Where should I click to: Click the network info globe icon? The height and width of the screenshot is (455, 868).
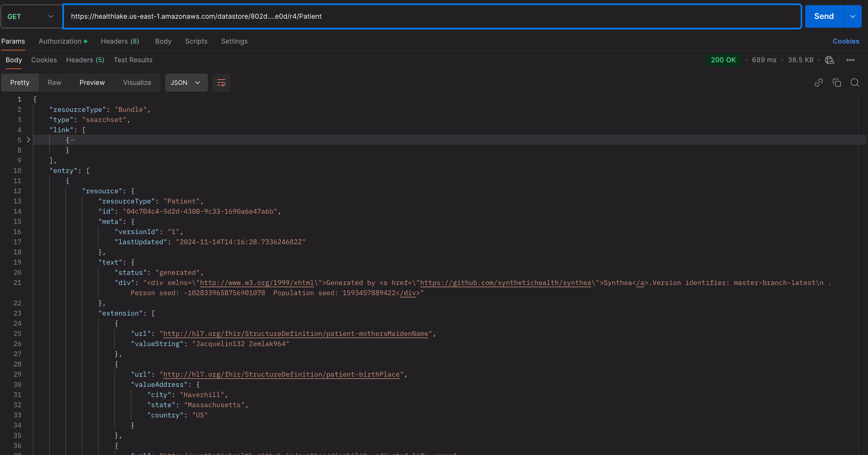pyautogui.click(x=829, y=60)
